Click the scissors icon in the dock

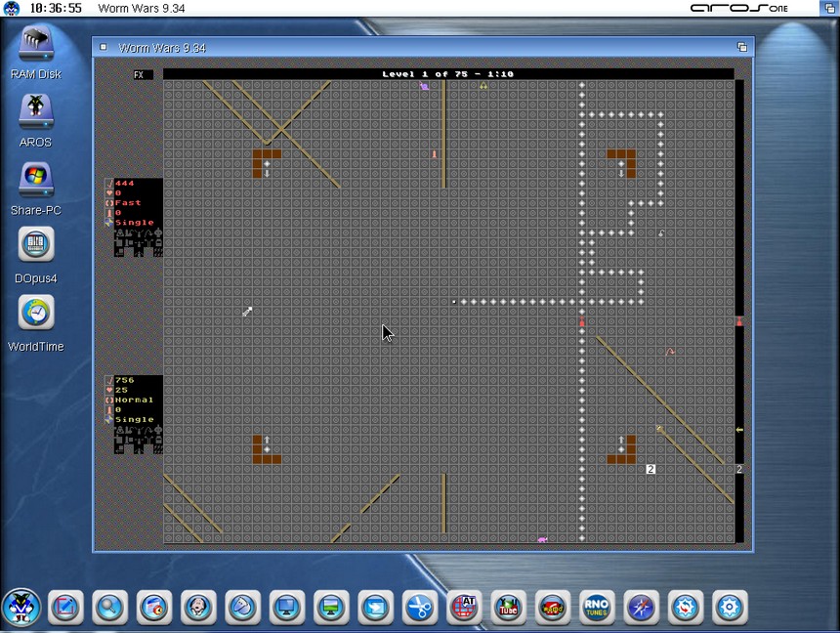pos(420,608)
